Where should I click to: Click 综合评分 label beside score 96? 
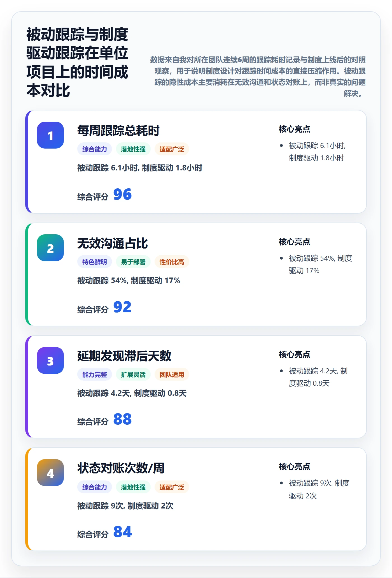click(x=93, y=197)
